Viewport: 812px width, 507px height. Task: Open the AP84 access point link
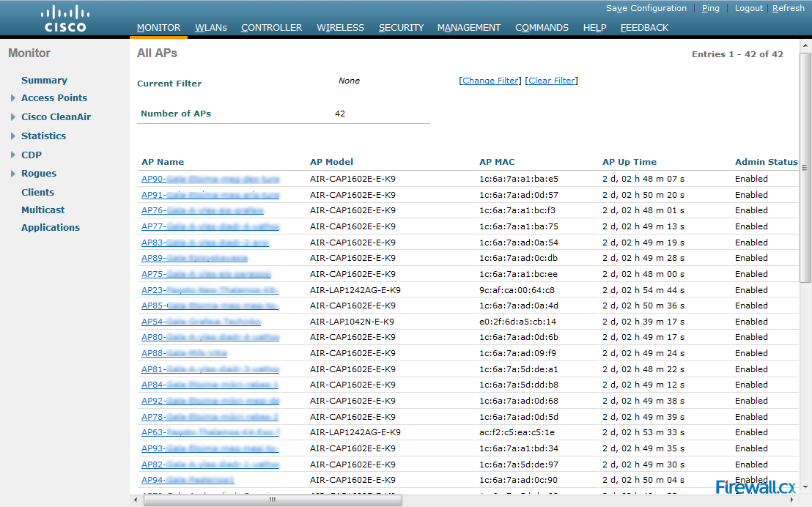[x=210, y=385]
